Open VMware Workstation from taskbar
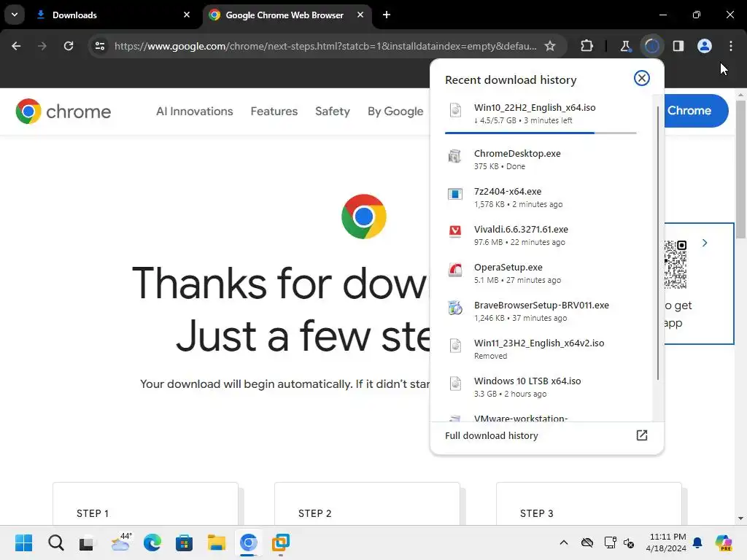 coord(281,542)
